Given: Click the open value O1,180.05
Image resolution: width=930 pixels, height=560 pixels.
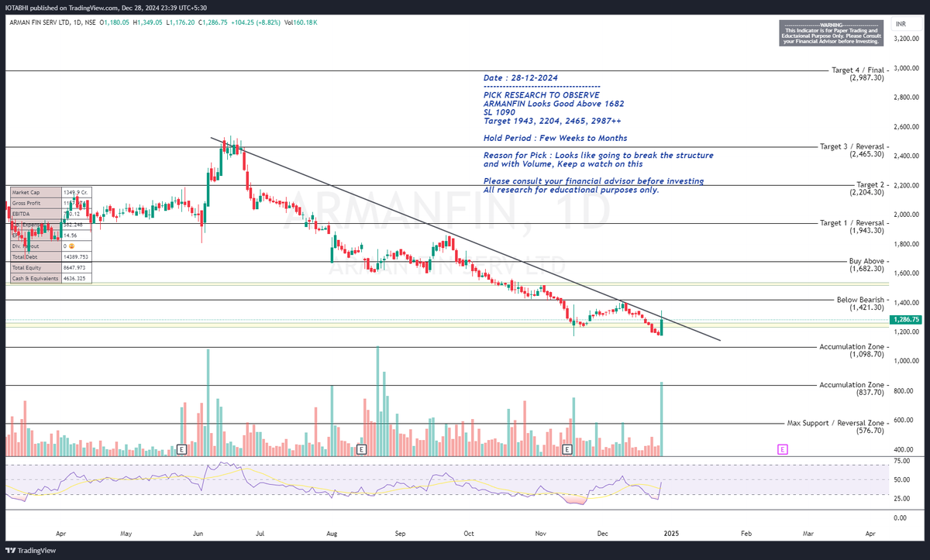Looking at the screenshot, I should click(x=114, y=22).
